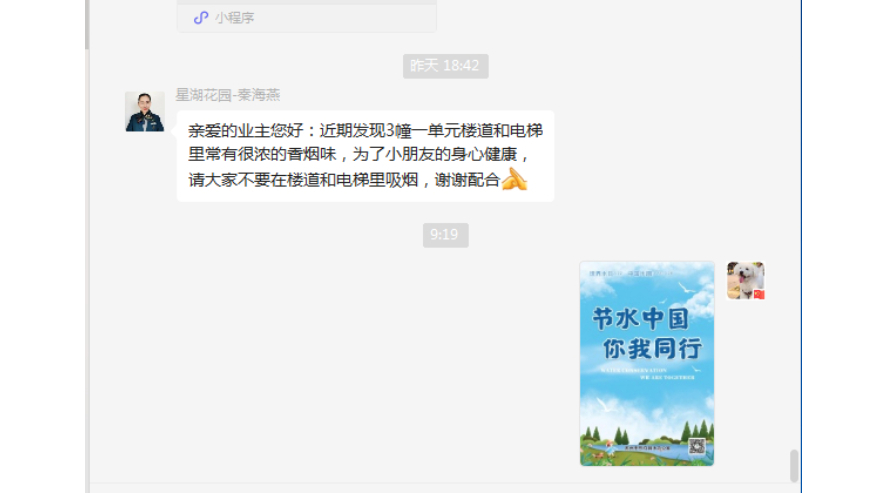This screenshot has width=880, height=493.
Task: Open 秦海燕's uniformed profile avatar
Action: tap(145, 112)
